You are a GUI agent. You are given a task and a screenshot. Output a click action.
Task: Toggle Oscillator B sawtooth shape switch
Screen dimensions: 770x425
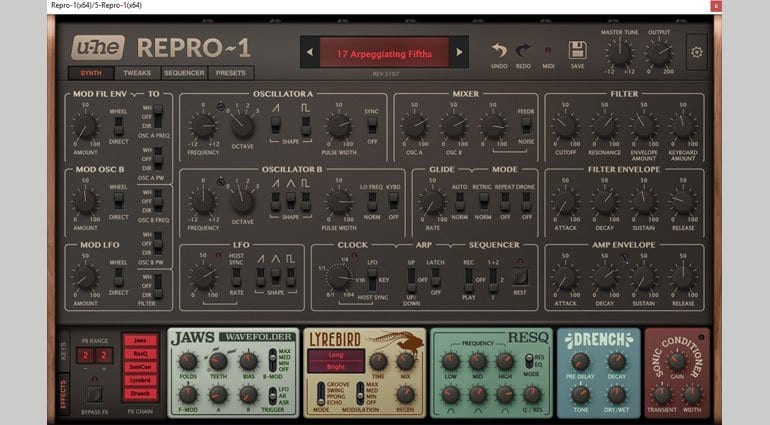point(275,201)
